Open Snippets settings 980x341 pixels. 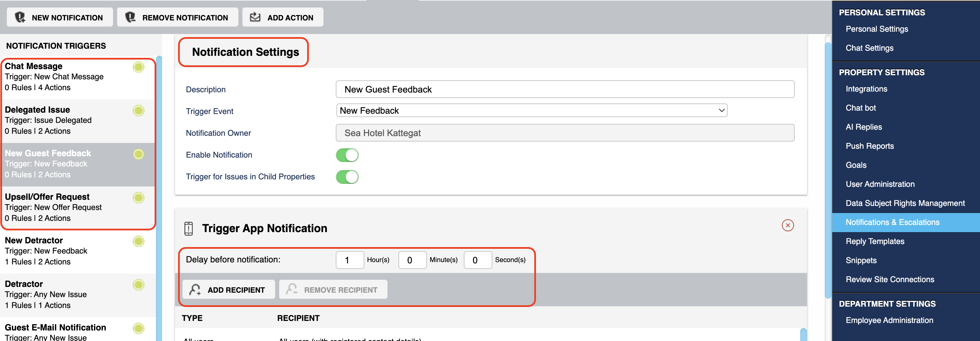[861, 260]
